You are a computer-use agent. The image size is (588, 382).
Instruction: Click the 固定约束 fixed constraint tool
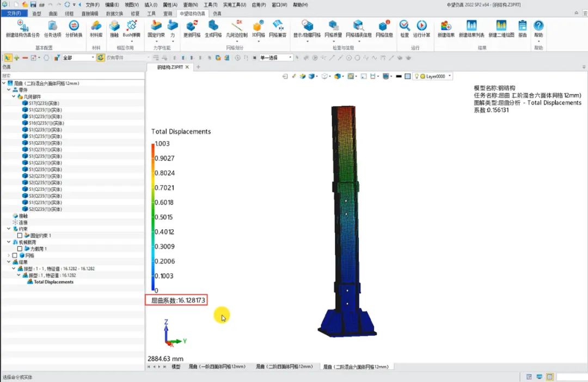(156, 27)
